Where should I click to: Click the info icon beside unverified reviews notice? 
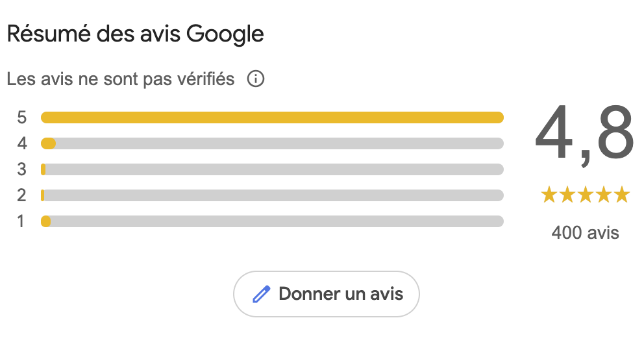(x=256, y=80)
